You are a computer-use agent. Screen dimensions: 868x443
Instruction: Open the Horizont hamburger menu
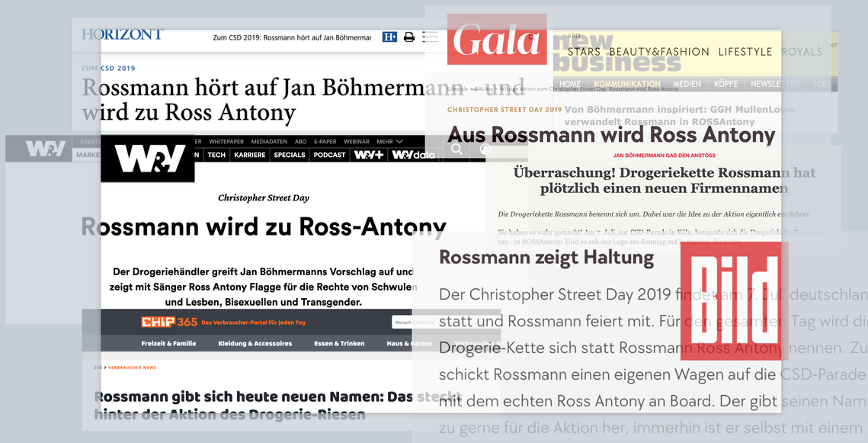coord(430,37)
